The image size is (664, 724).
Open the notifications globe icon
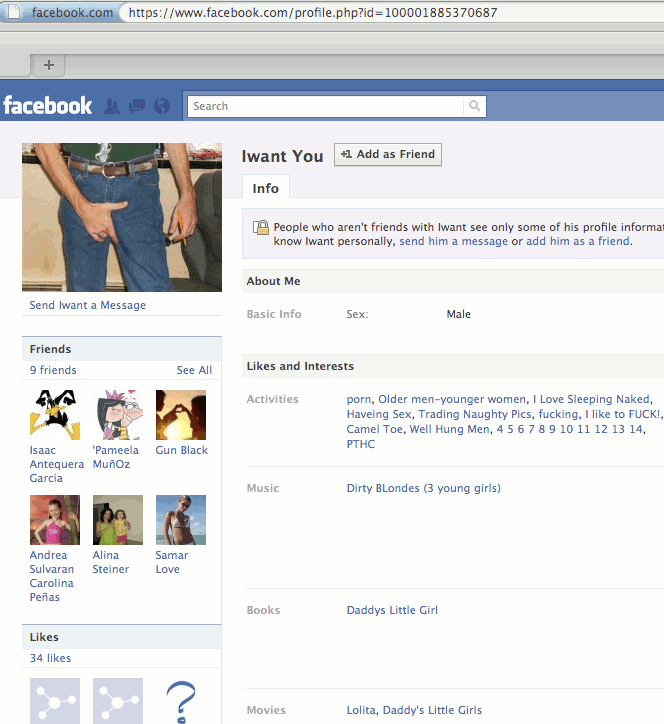click(x=162, y=106)
